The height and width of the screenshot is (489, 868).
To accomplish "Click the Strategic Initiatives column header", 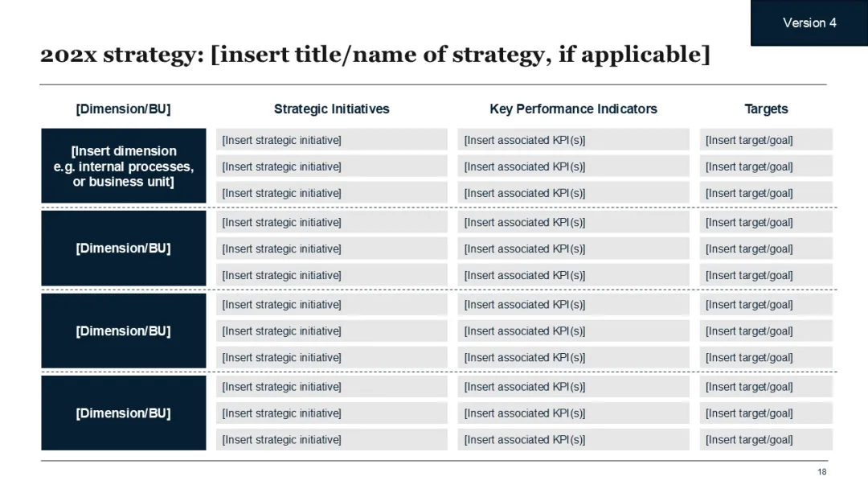I will coord(332,109).
